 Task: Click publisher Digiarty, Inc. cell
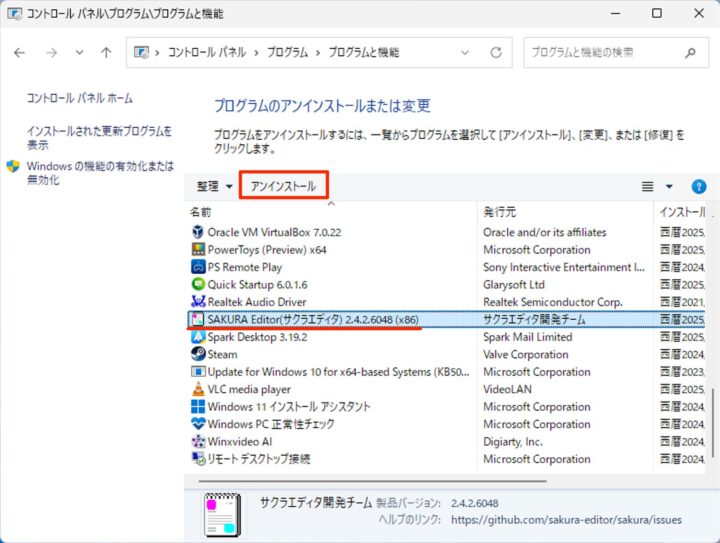(x=513, y=441)
